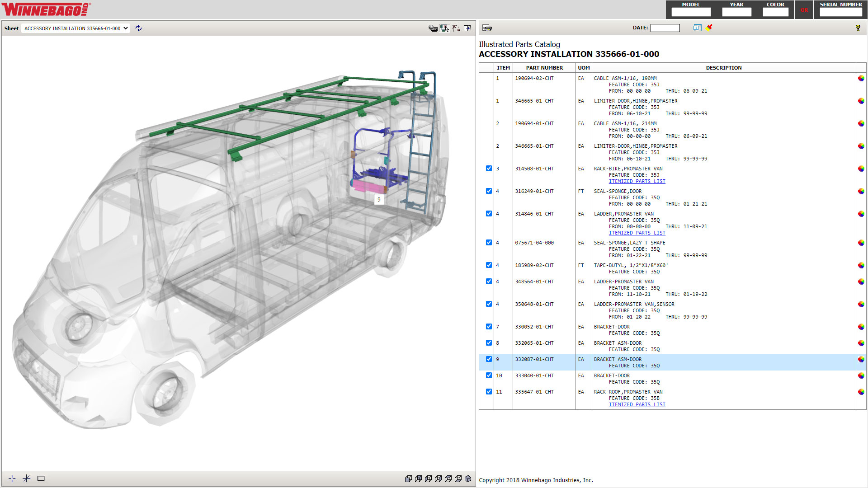Activate the part selection cursor tool
Image resolution: width=868 pixels, height=488 pixels.
point(445,28)
